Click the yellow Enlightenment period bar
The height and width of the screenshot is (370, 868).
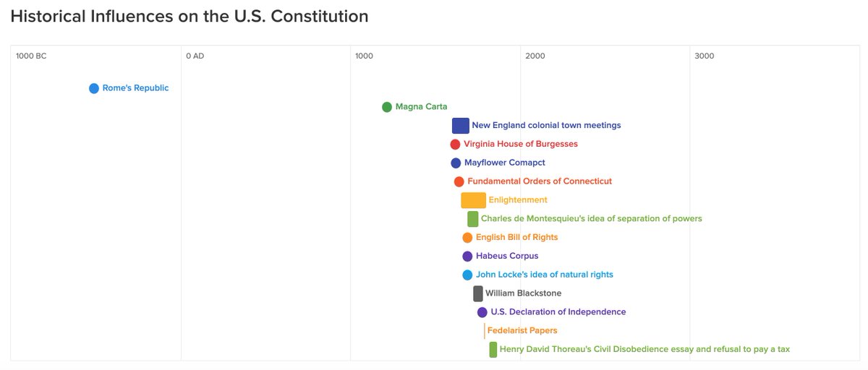tap(473, 200)
